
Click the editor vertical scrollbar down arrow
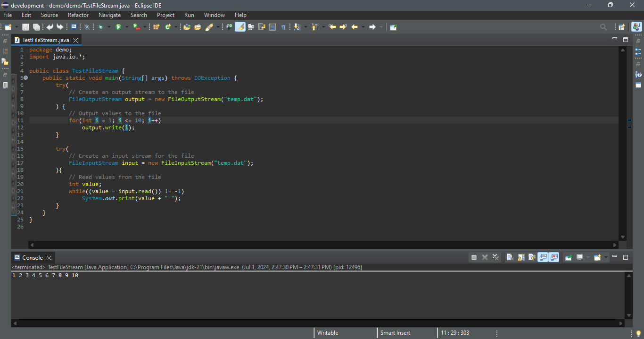pos(623,237)
